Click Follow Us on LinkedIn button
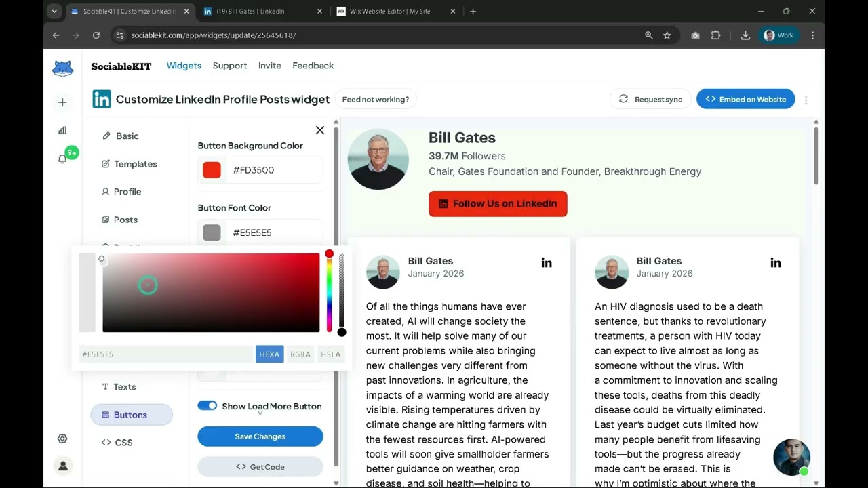 click(x=498, y=203)
